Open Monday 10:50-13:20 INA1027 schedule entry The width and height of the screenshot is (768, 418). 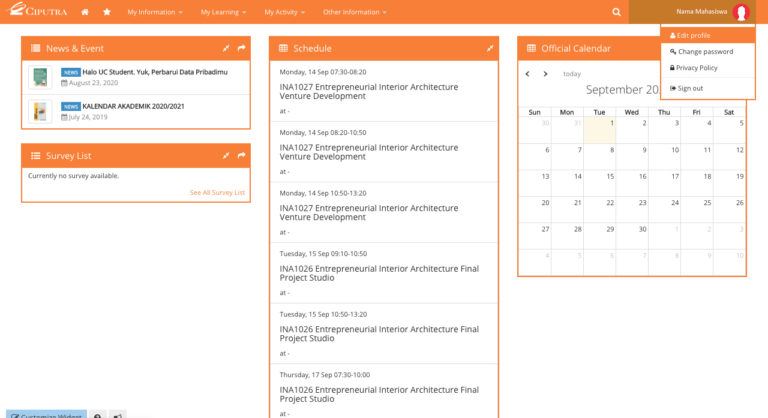384,213
